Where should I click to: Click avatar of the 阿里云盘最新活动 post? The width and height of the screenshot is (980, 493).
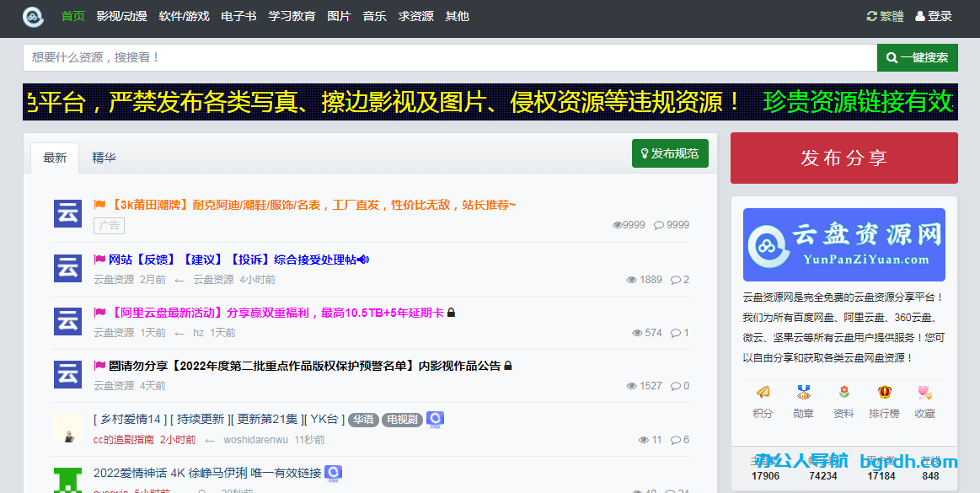coord(67,321)
